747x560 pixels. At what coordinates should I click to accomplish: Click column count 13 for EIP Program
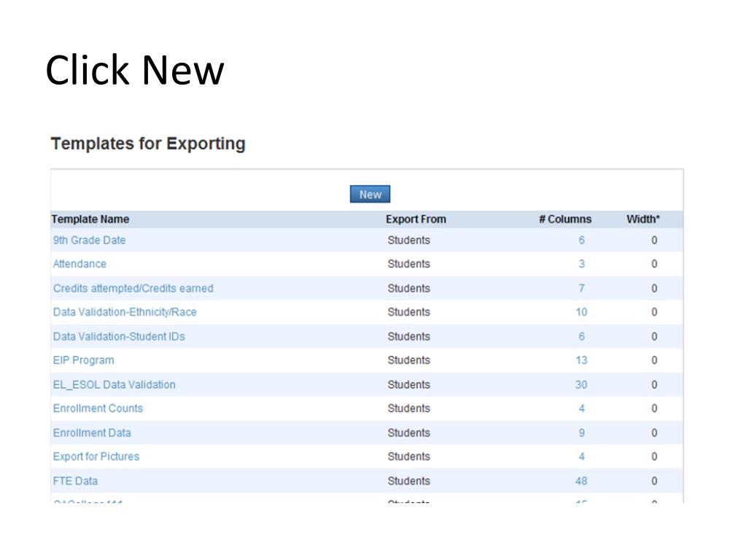point(581,360)
